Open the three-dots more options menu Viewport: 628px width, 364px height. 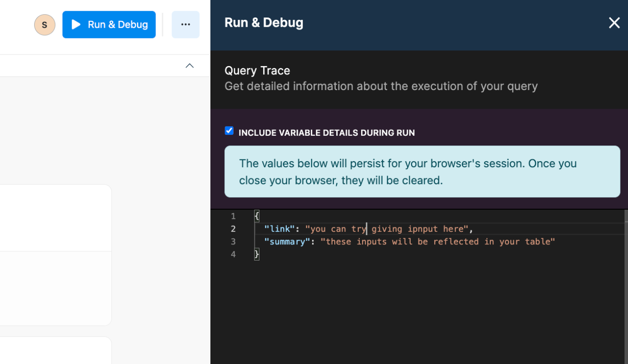pos(185,24)
